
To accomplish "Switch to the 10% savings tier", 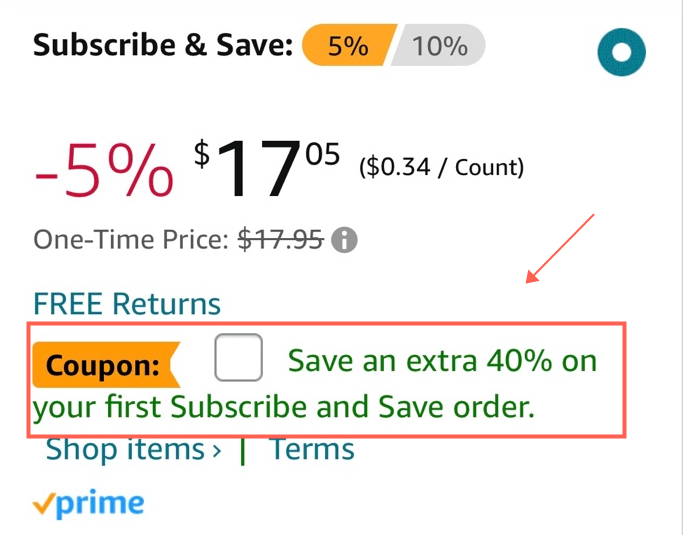I will pos(441,46).
